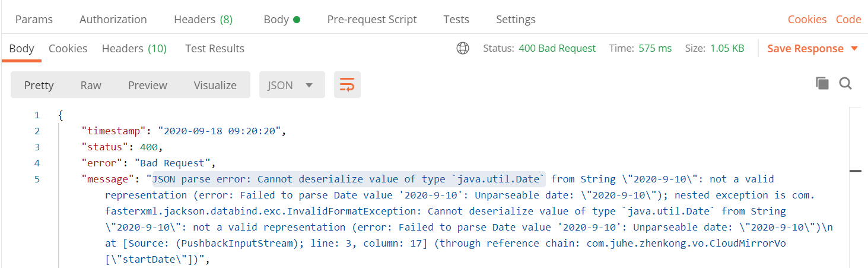868x268 pixels.
Task: Select the Visualize view mode
Action: coord(215,85)
